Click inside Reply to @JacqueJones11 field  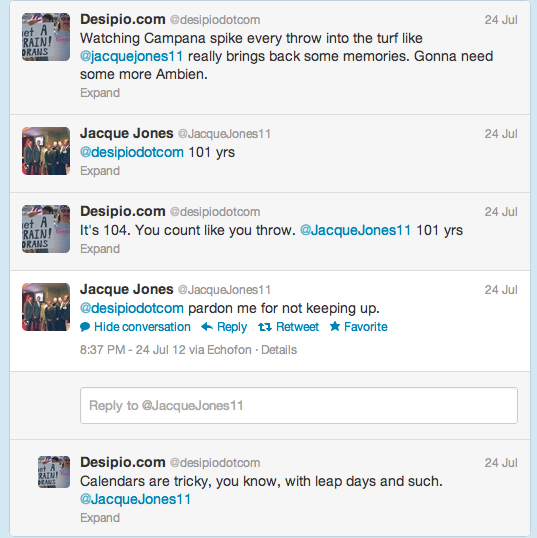click(299, 406)
